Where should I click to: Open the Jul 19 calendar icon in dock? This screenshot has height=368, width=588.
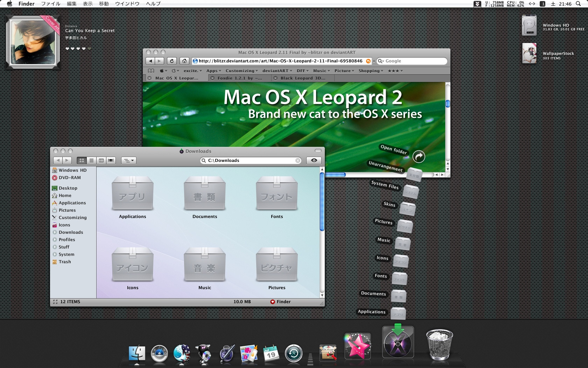point(271,354)
